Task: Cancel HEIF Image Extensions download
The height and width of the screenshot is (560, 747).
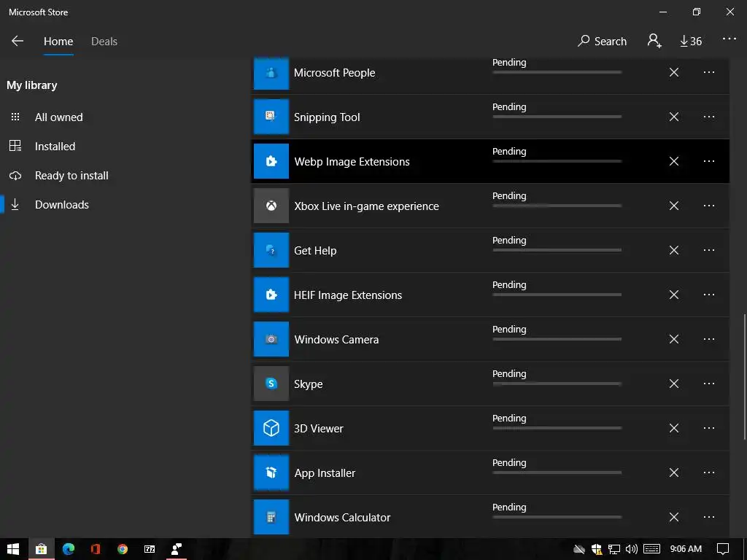Action: (x=673, y=295)
